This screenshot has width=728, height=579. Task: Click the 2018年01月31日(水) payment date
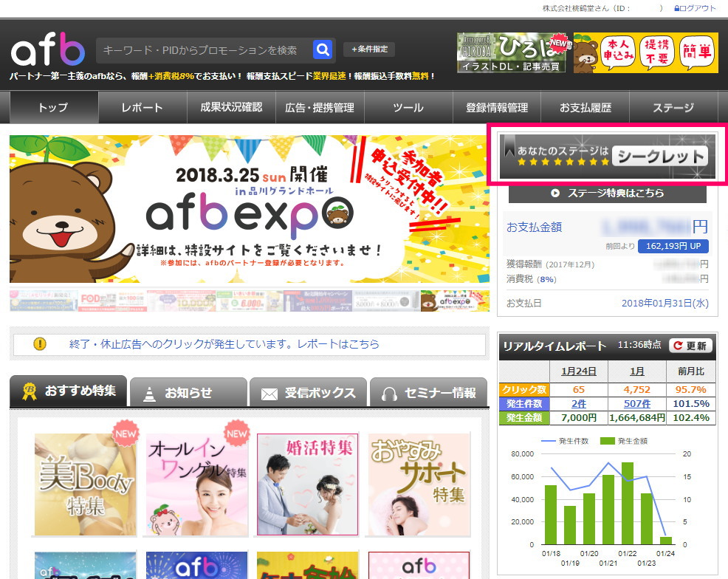pos(665,304)
